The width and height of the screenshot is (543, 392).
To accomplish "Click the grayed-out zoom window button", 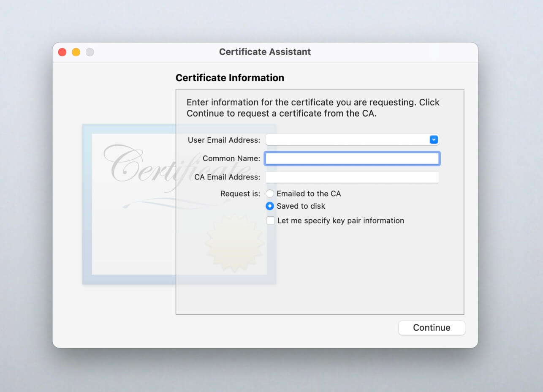I will pyautogui.click(x=90, y=52).
